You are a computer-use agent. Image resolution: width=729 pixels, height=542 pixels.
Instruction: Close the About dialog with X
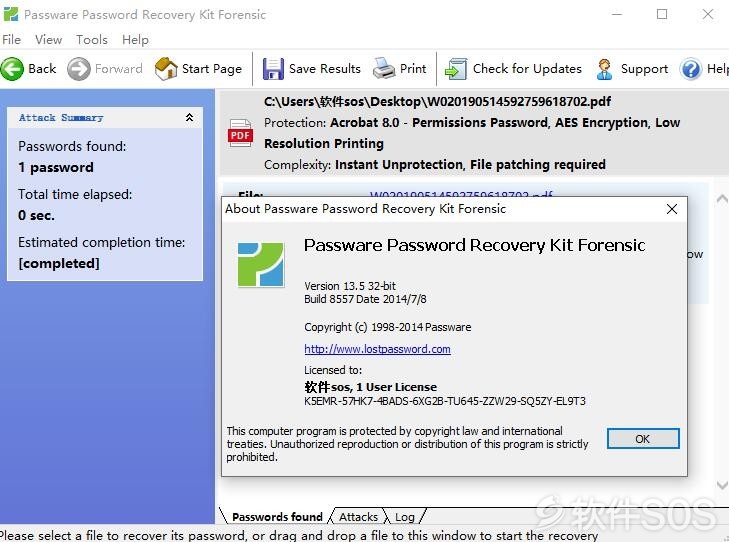[x=671, y=209]
